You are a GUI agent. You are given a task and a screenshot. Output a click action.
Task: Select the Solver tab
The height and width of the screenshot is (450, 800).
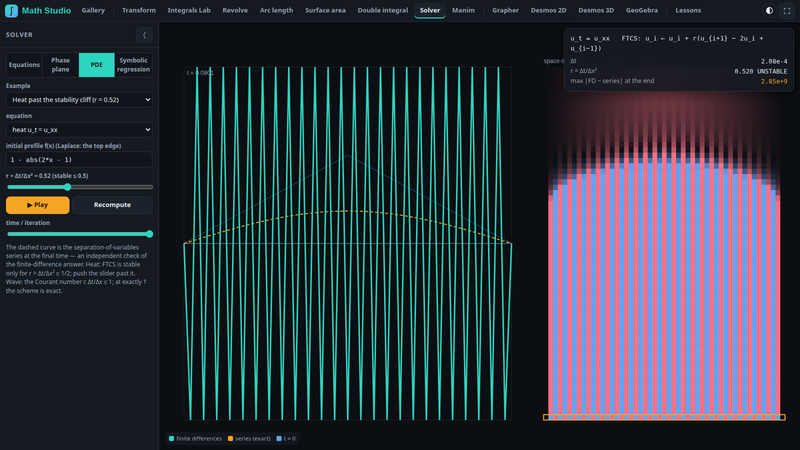pos(430,10)
